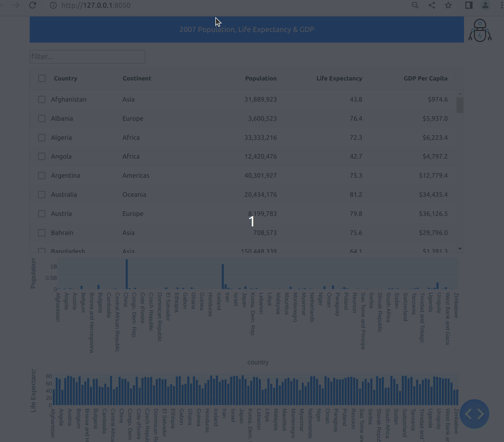Tick the Australia row checkbox

(42, 194)
